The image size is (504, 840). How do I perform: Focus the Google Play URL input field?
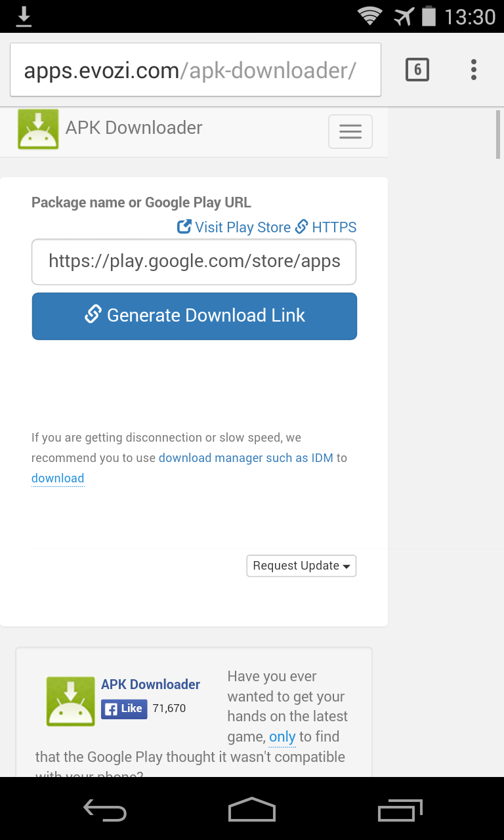tap(194, 262)
